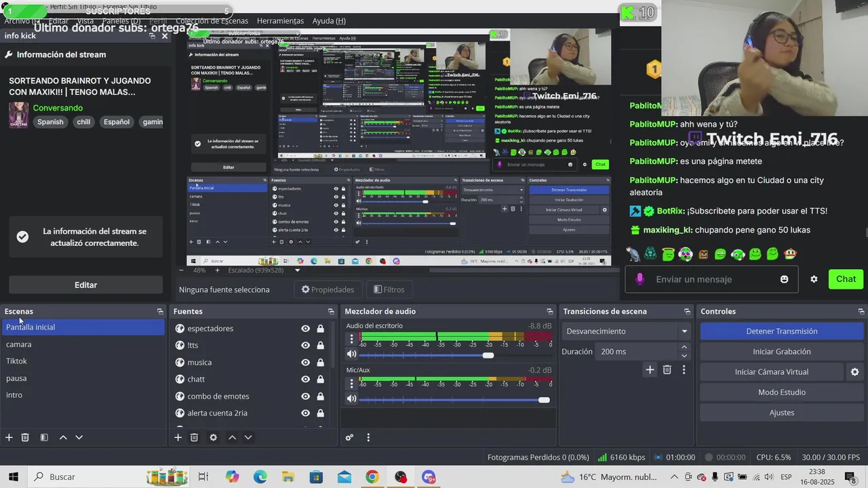Open emoji picker in chat message box
This screenshot has height=488, width=868.
[785, 279]
